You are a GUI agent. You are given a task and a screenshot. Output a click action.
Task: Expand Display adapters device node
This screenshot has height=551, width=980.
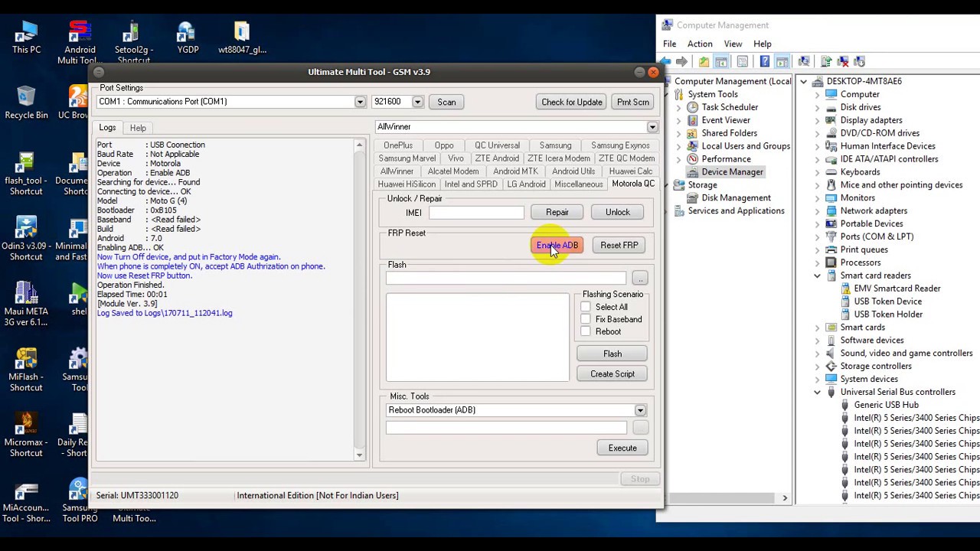(818, 120)
